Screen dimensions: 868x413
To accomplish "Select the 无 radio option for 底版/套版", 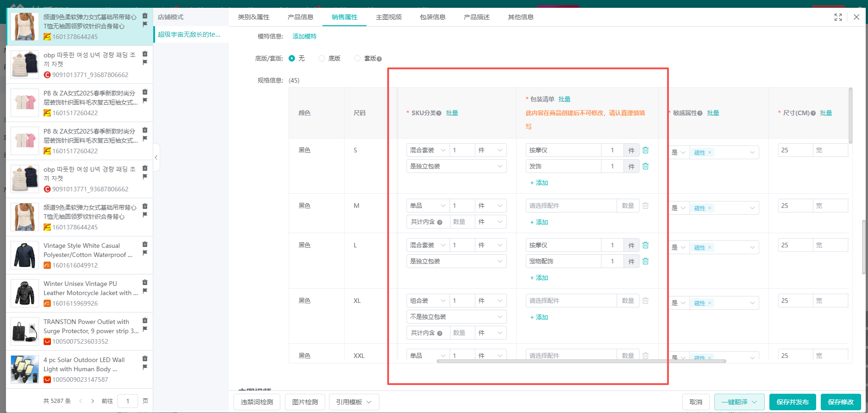I will coord(292,58).
